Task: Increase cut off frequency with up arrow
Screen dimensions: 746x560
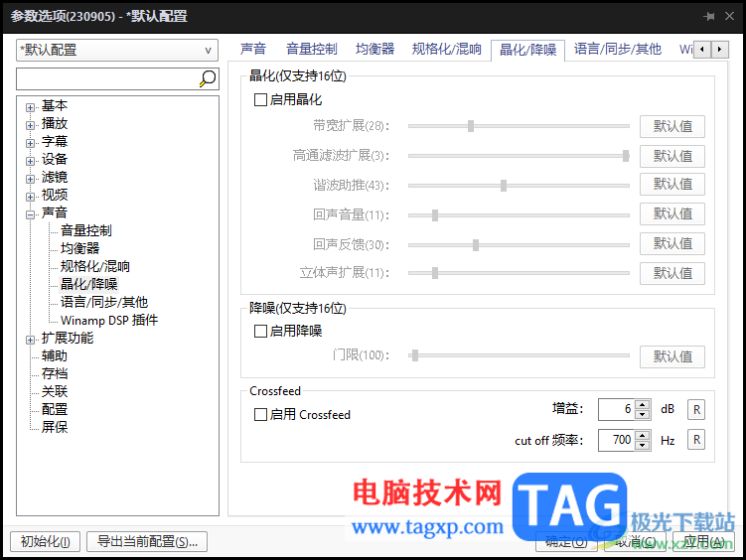Action: click(x=643, y=435)
